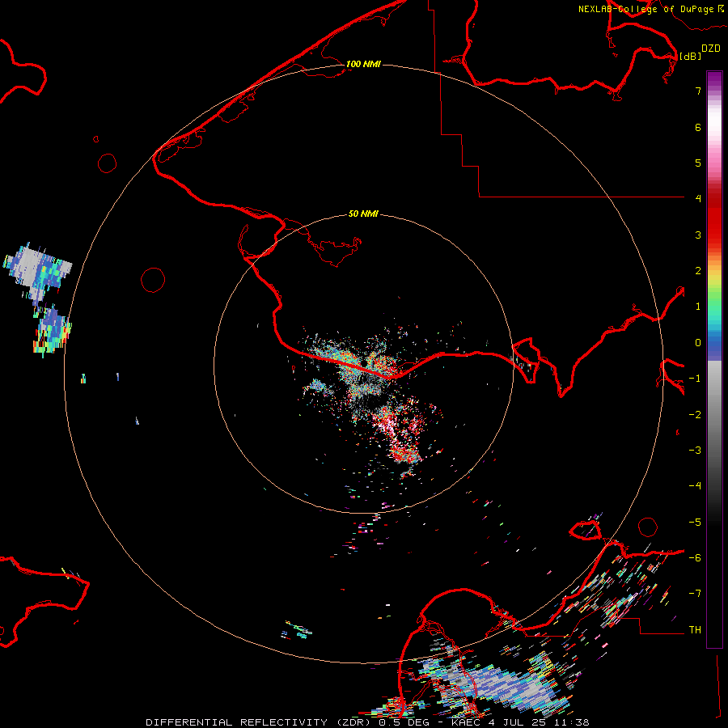The height and width of the screenshot is (728, 728).
Task: Click the 4 value on the color scale
Action: pyautogui.click(x=698, y=199)
